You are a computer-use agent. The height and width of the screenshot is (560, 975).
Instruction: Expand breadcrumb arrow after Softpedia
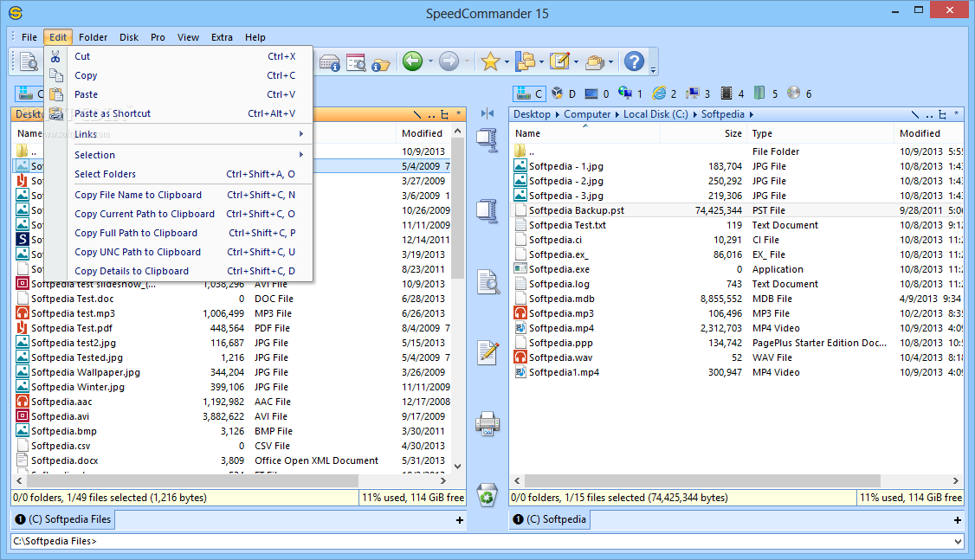pyautogui.click(x=751, y=114)
